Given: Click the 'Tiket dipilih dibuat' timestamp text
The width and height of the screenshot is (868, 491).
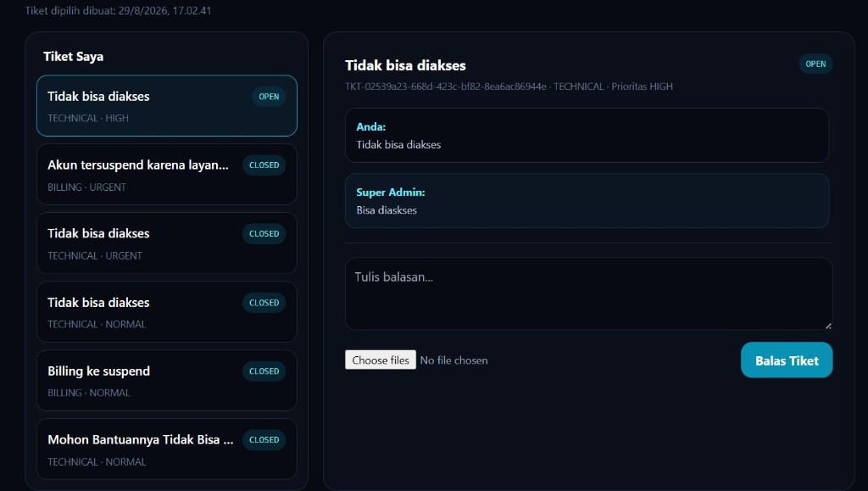Looking at the screenshot, I should (118, 10).
